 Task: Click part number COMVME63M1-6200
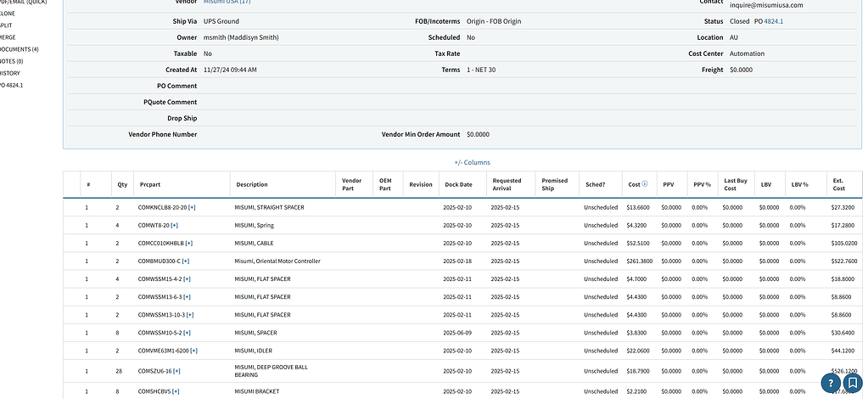(163, 351)
